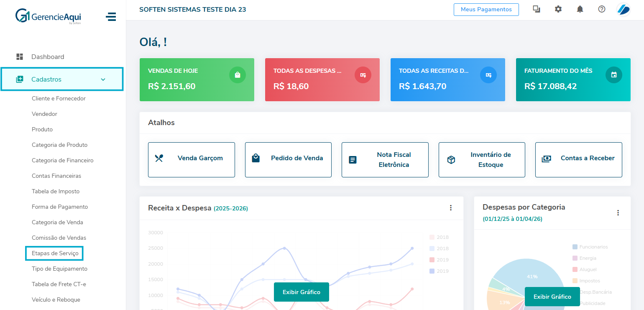Open user profile avatar in header
Image resolution: width=644 pixels, height=310 pixels.
[x=623, y=9]
